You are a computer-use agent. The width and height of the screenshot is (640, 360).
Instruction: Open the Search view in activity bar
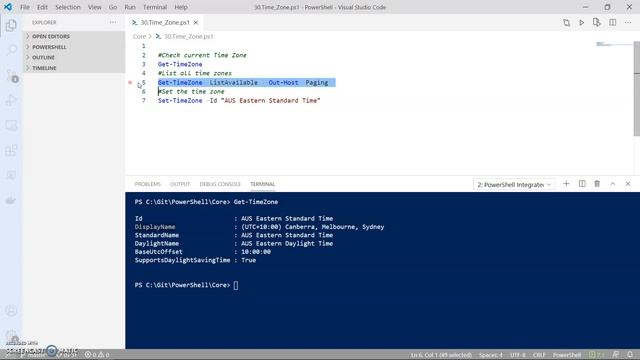tap(11, 50)
